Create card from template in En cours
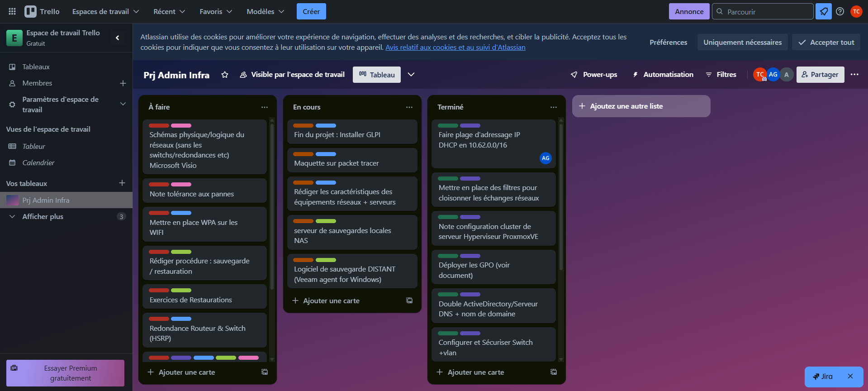The width and height of the screenshot is (868, 391). click(x=409, y=300)
